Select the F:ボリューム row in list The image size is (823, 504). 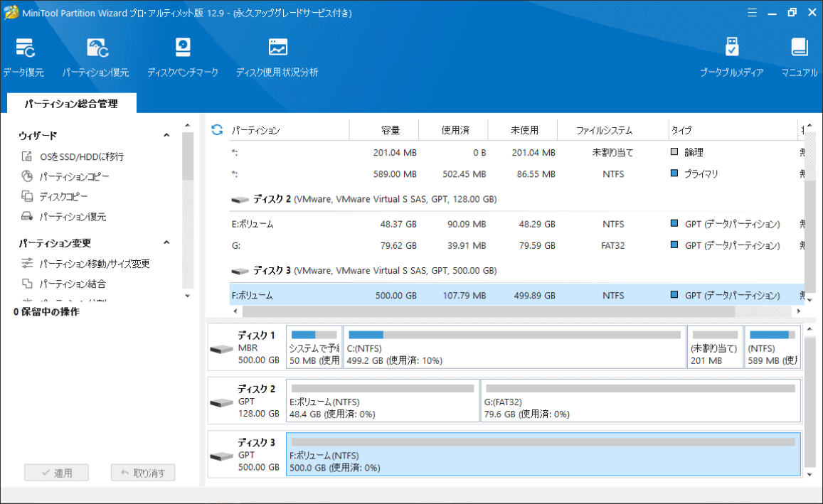tap(516, 295)
